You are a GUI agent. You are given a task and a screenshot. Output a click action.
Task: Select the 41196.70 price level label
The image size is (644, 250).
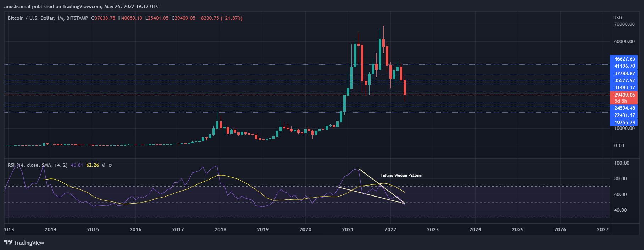coord(623,66)
